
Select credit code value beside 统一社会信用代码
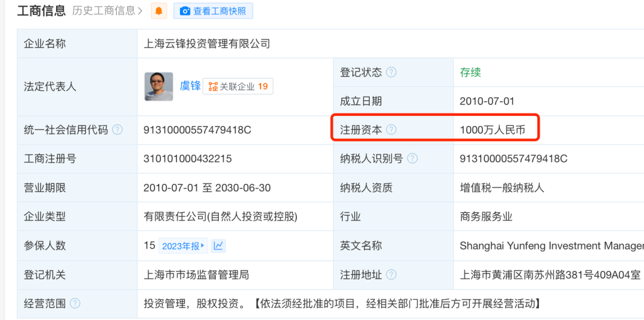click(197, 130)
